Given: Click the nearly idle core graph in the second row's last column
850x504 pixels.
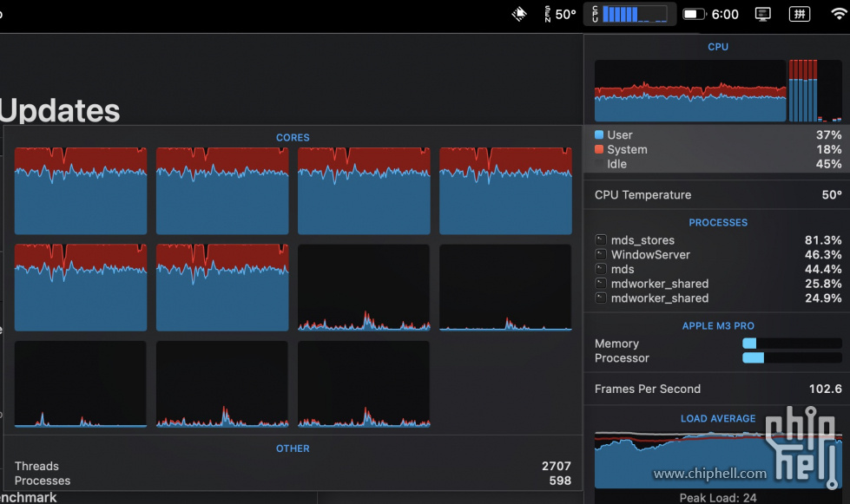Looking at the screenshot, I should pos(505,287).
